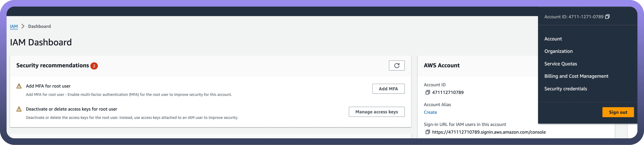
Task: Open Service Quotas from the menu
Action: 561,64
